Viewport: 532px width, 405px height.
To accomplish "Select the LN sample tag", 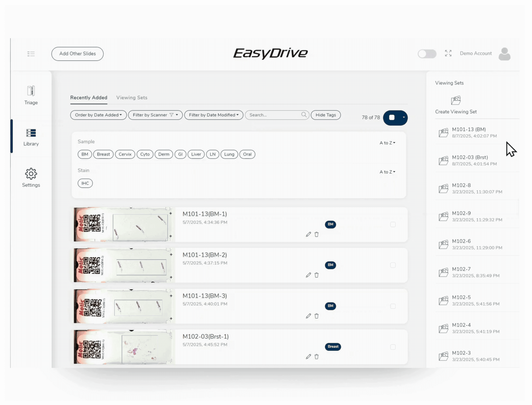I will pos(212,154).
